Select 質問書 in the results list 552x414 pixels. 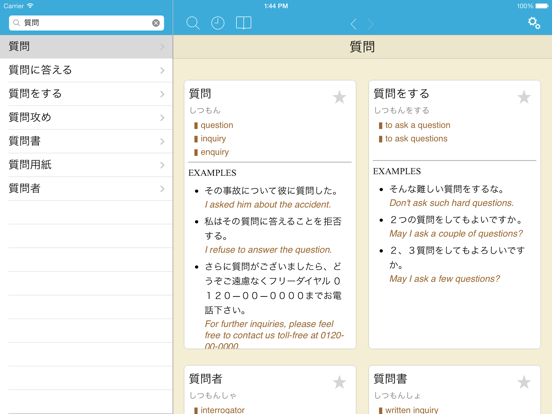(86, 141)
